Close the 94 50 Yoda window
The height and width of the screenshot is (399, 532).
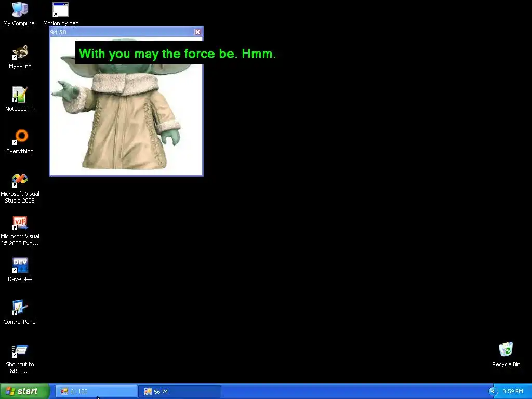[x=197, y=32]
